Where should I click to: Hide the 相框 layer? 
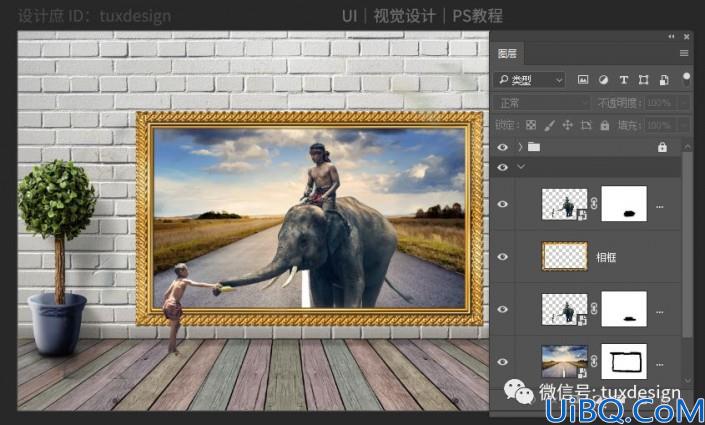[x=503, y=257]
